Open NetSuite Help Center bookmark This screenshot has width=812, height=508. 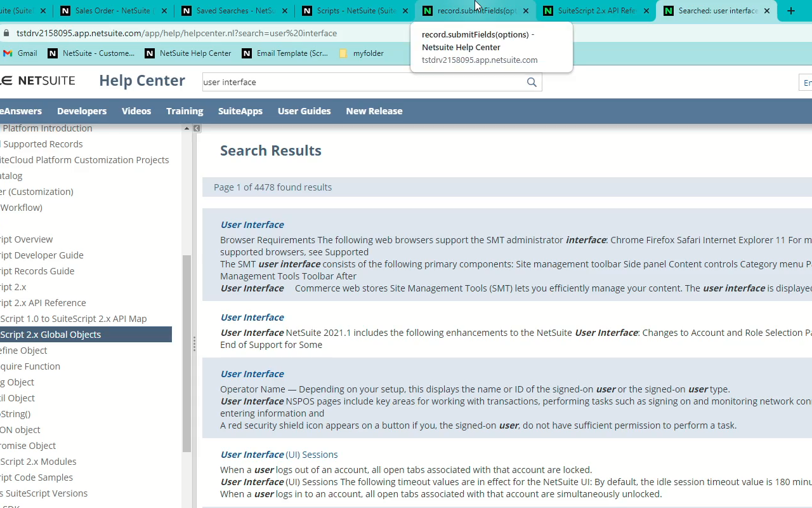click(x=188, y=53)
